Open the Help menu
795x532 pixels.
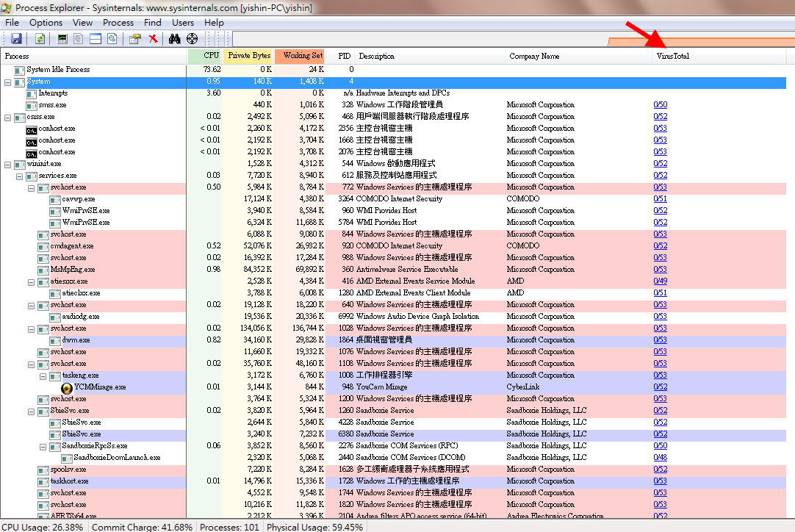[x=214, y=23]
